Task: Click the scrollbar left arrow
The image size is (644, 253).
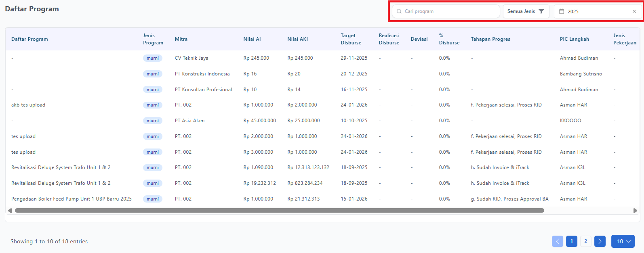Action: point(10,211)
